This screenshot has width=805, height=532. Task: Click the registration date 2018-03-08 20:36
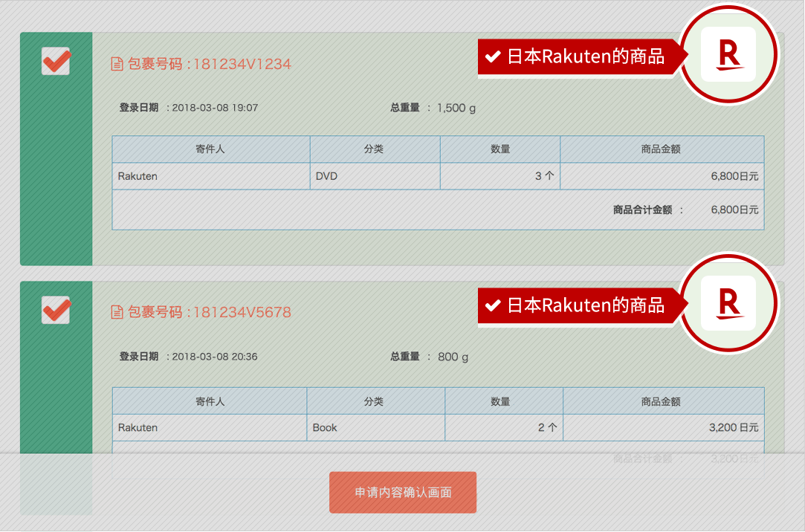(x=215, y=357)
